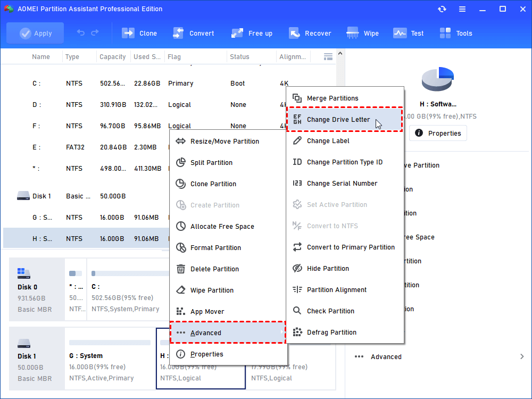The width and height of the screenshot is (532, 399).
Task: Select C: block in disk map
Action: pyautogui.click(x=128, y=289)
